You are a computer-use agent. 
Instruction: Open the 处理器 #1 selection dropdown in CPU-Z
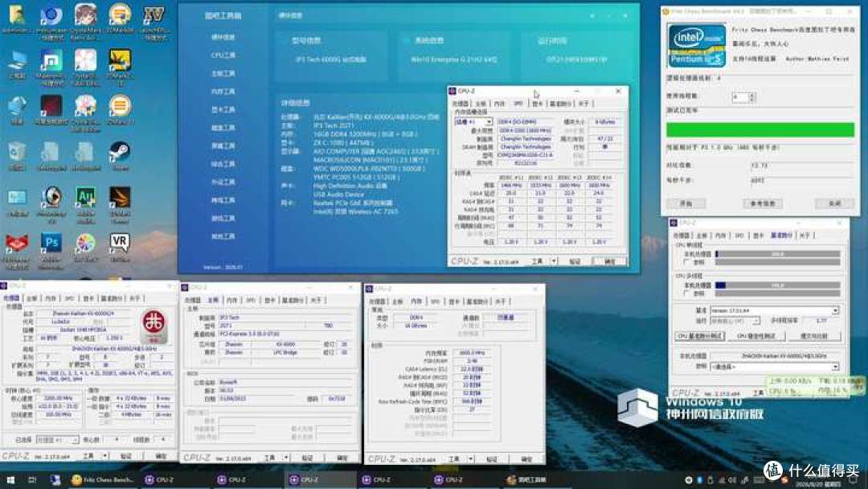point(57,440)
